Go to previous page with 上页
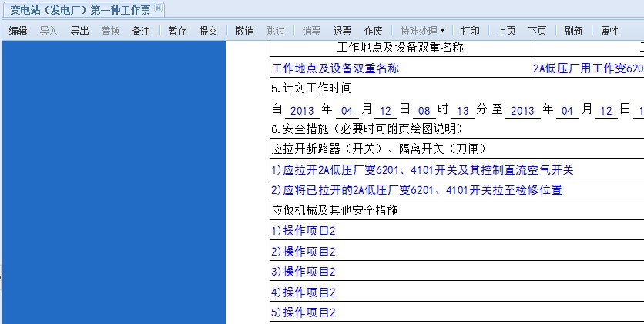The image size is (644, 324). tap(506, 31)
